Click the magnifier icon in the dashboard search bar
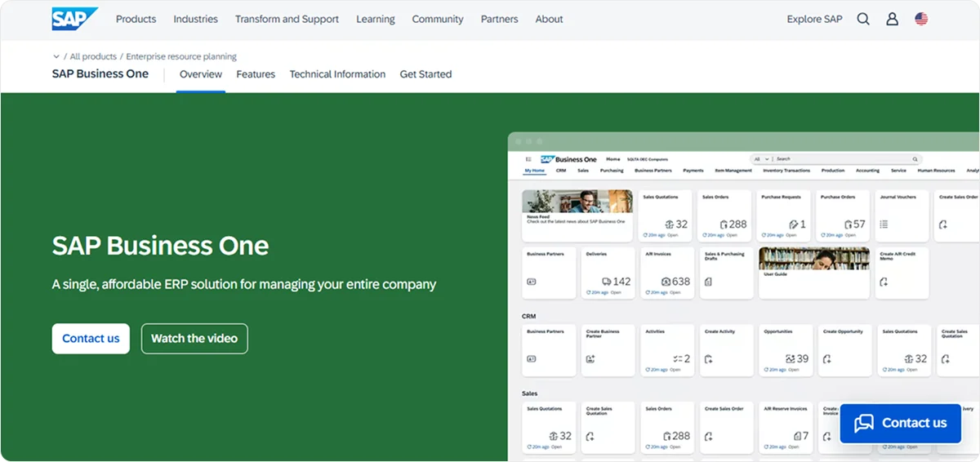This screenshot has width=980, height=462. (915, 159)
